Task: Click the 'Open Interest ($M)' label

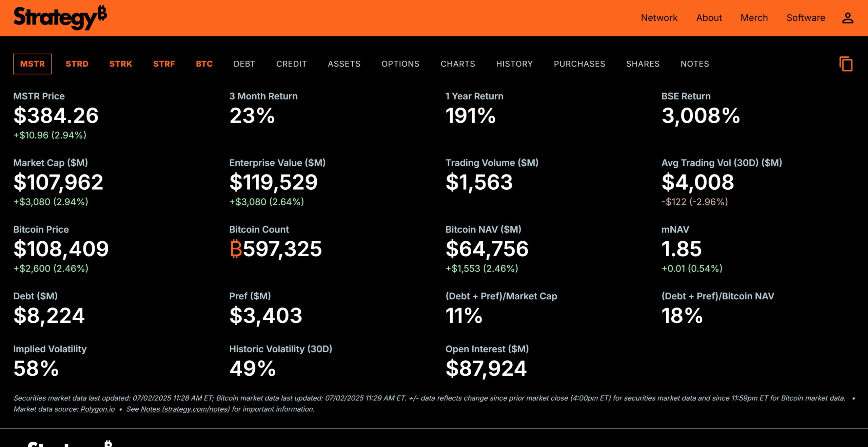Action: tap(487, 349)
